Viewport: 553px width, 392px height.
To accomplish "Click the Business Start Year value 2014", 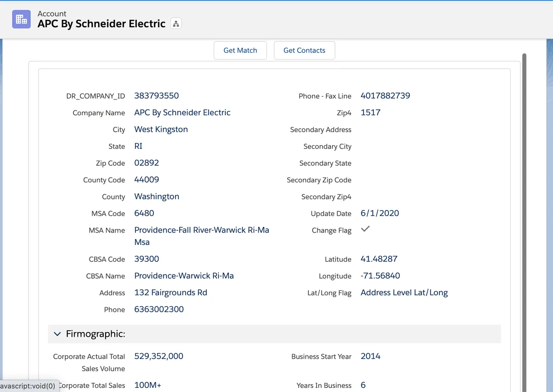I will point(371,356).
